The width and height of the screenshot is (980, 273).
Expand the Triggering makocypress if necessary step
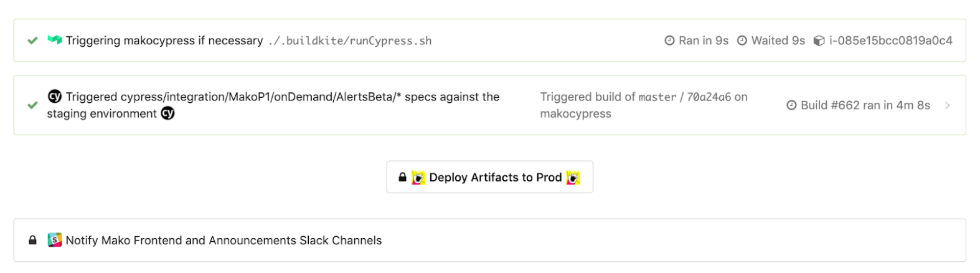coord(164,41)
